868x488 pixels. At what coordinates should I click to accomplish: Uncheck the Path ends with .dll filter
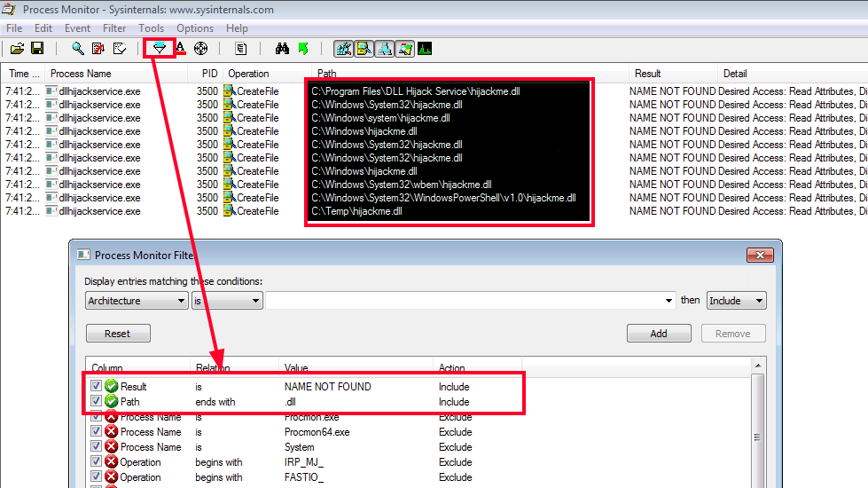pos(96,400)
